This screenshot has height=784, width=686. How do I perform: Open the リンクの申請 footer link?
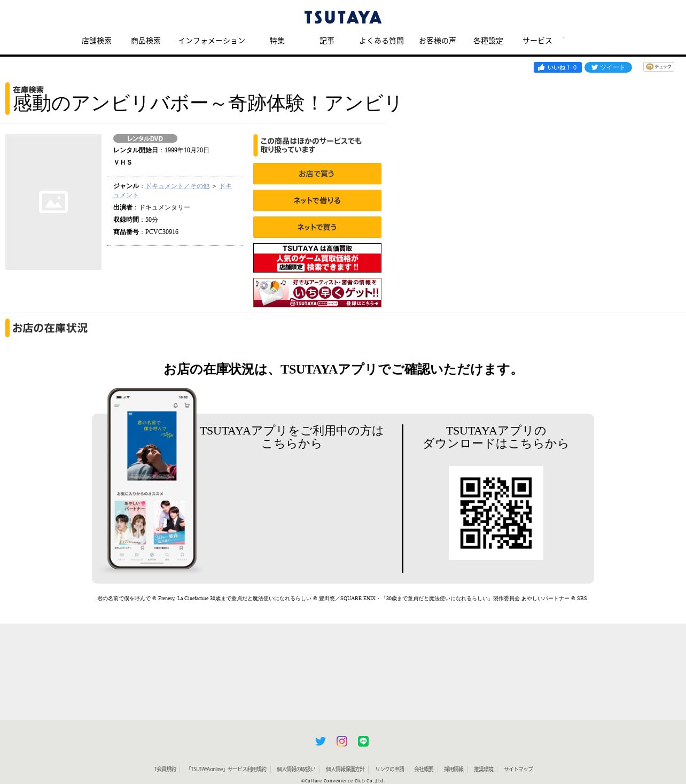[389, 769]
